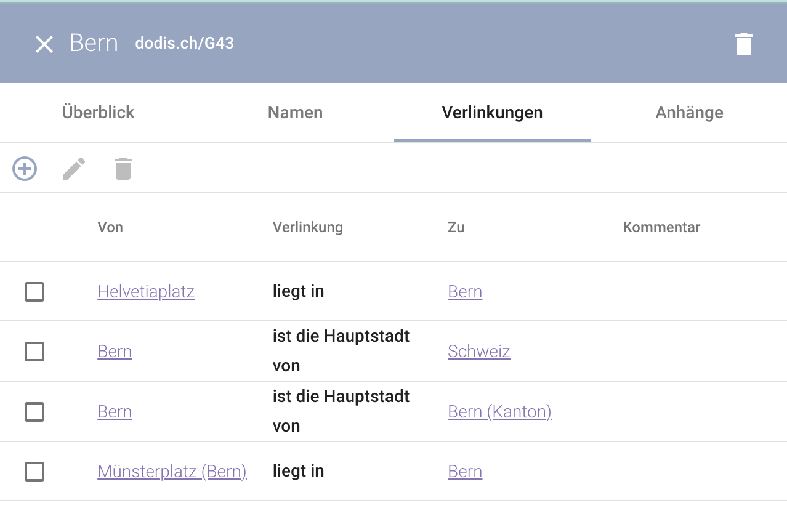Viewport: 787px width, 532px height.
Task: Tick the checkbox for Helvetiaplatz row
Action: [x=34, y=292]
